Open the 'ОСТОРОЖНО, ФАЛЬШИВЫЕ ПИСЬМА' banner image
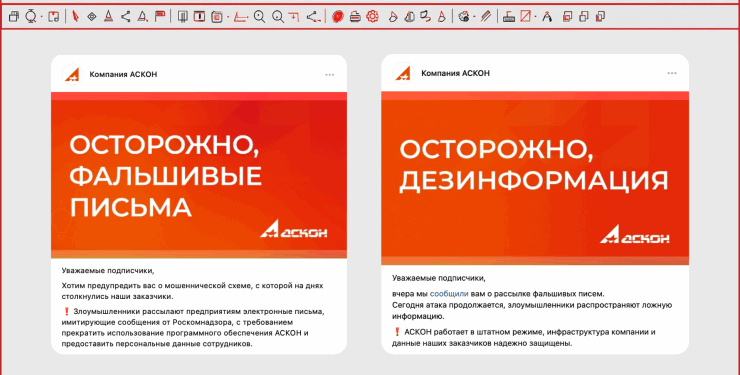Image resolution: width=740 pixels, height=375 pixels. [x=199, y=175]
